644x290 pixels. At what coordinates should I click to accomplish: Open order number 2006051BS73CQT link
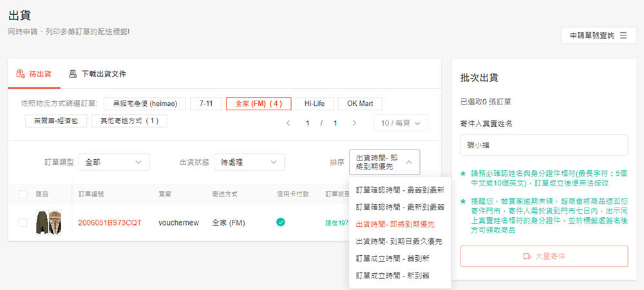point(109,222)
